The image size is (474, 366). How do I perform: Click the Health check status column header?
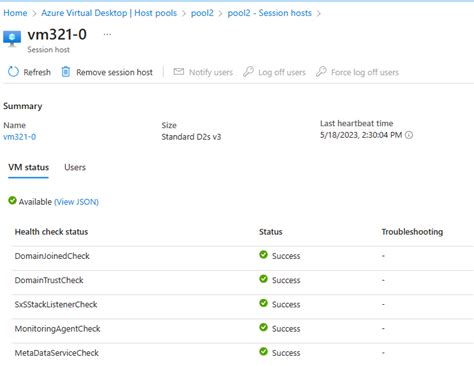(51, 232)
